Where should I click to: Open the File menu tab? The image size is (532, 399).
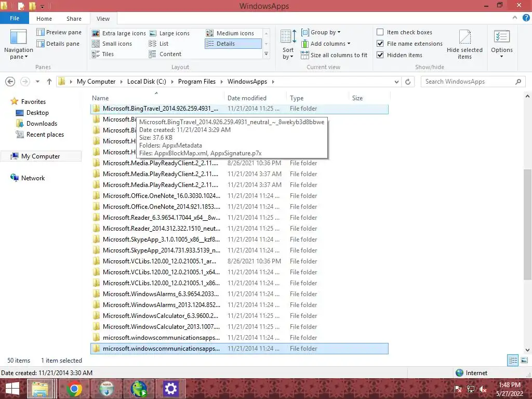(x=15, y=18)
